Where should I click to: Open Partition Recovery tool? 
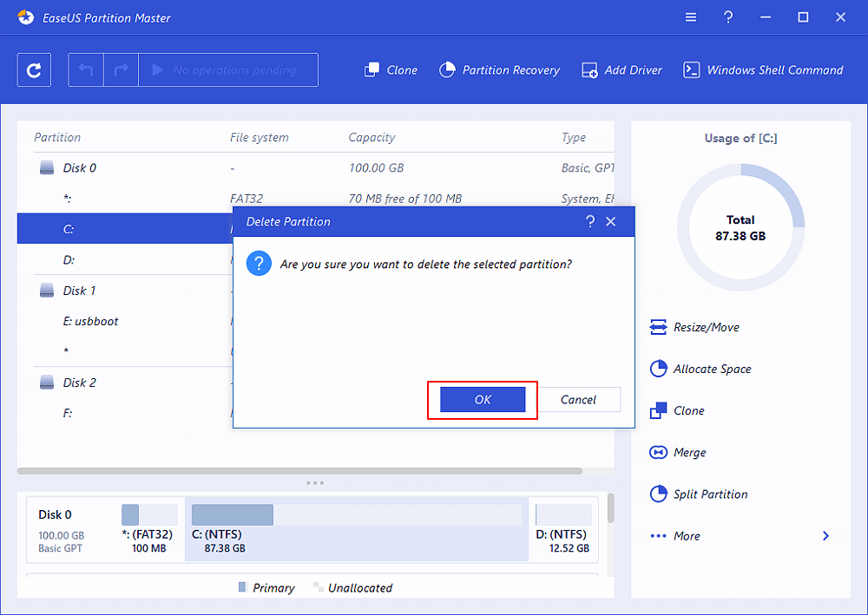pyautogui.click(x=500, y=70)
